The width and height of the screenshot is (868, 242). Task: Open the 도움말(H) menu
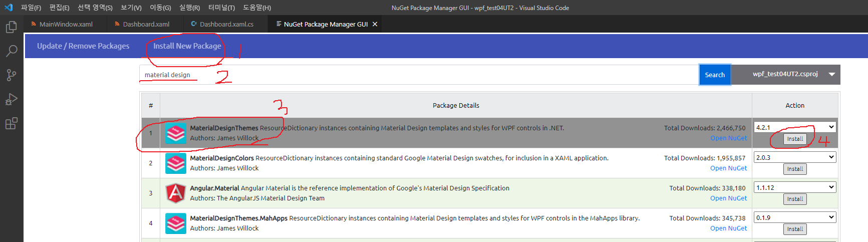click(x=257, y=8)
